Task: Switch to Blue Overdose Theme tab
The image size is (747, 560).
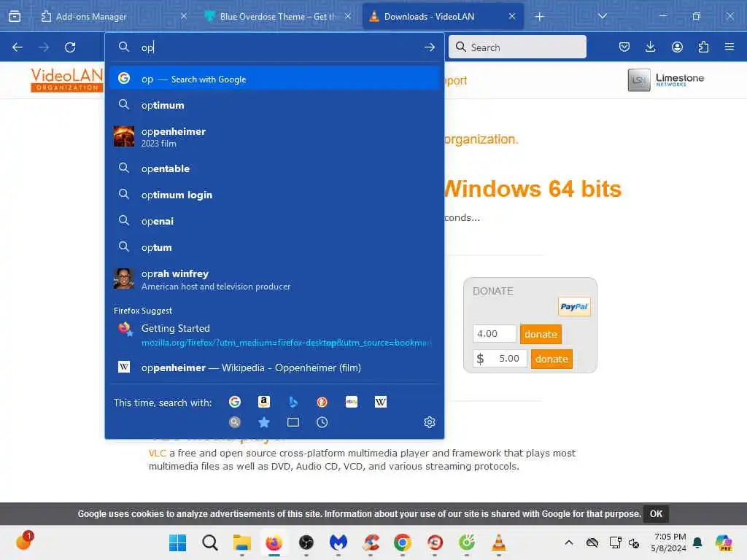Action: coord(276,17)
